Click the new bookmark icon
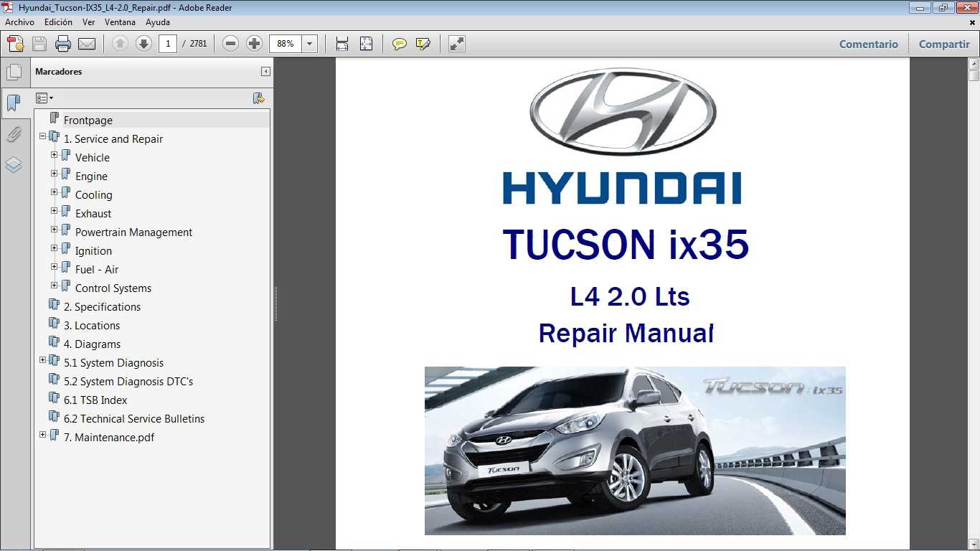Viewport: 980px width, 551px height. pyautogui.click(x=259, y=98)
